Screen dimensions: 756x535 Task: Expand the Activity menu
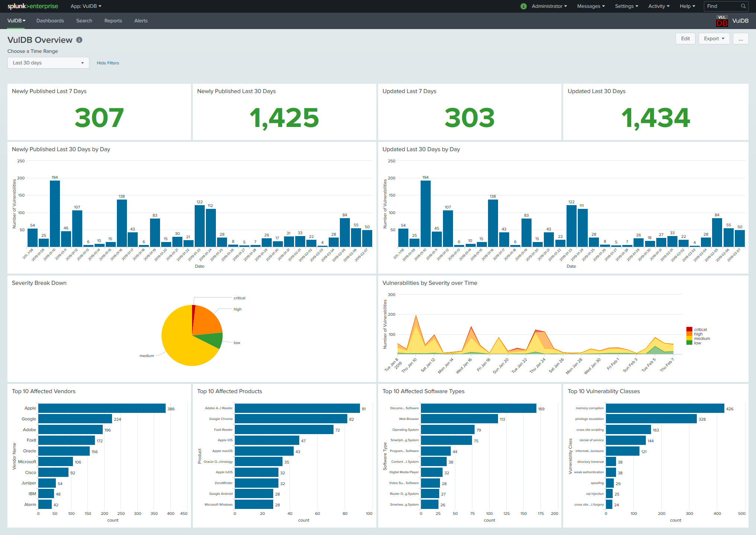click(x=659, y=6)
